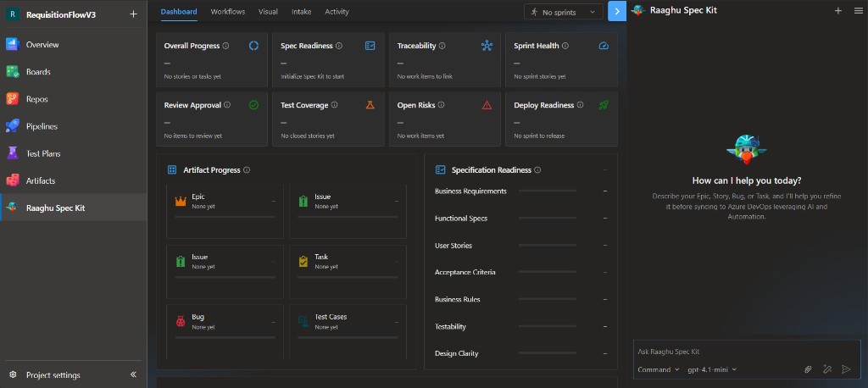The image size is (868, 388).
Task: Click the 'Business Rules' row label
Action: 457,299
